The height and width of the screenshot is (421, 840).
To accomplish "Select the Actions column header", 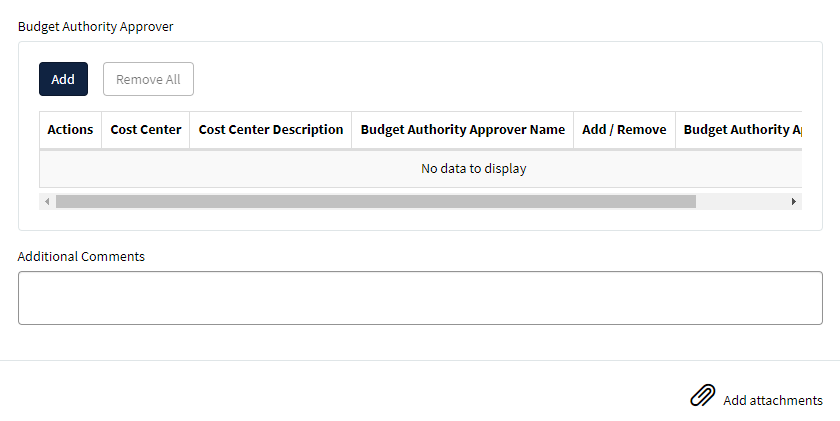I will click(70, 130).
